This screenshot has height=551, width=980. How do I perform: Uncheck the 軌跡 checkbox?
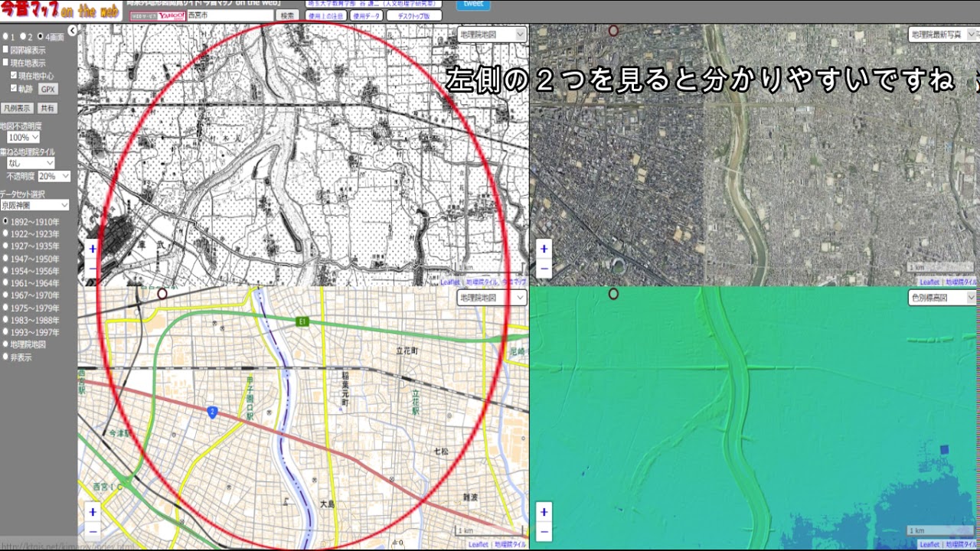coord(14,89)
